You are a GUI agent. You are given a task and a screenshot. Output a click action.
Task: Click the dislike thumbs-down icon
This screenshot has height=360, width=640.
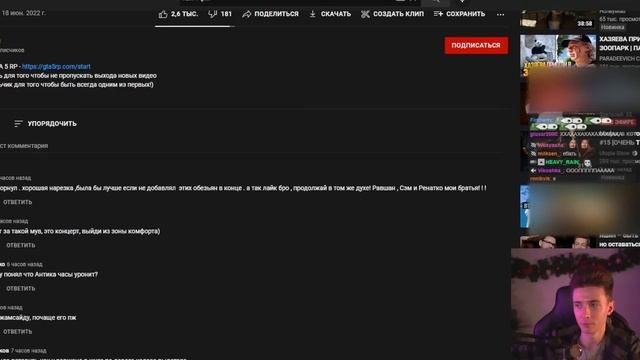click(212, 14)
